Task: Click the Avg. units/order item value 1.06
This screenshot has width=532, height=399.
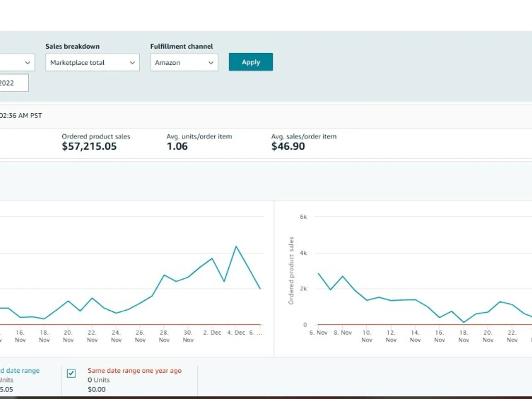Action: [x=177, y=146]
